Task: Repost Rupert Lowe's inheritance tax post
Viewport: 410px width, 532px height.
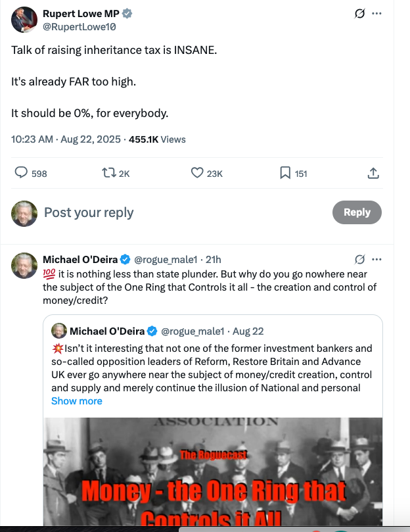Action: click(108, 173)
